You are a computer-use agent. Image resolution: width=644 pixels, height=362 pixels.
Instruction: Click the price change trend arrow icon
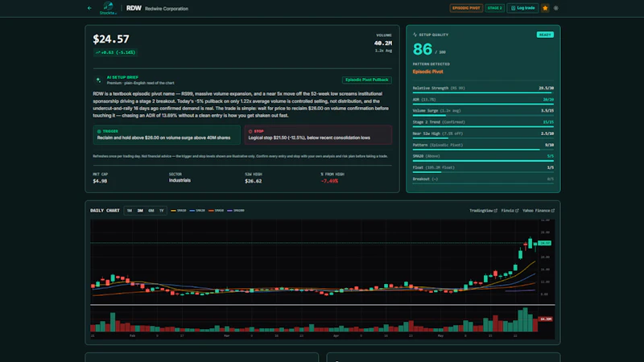[97, 52]
